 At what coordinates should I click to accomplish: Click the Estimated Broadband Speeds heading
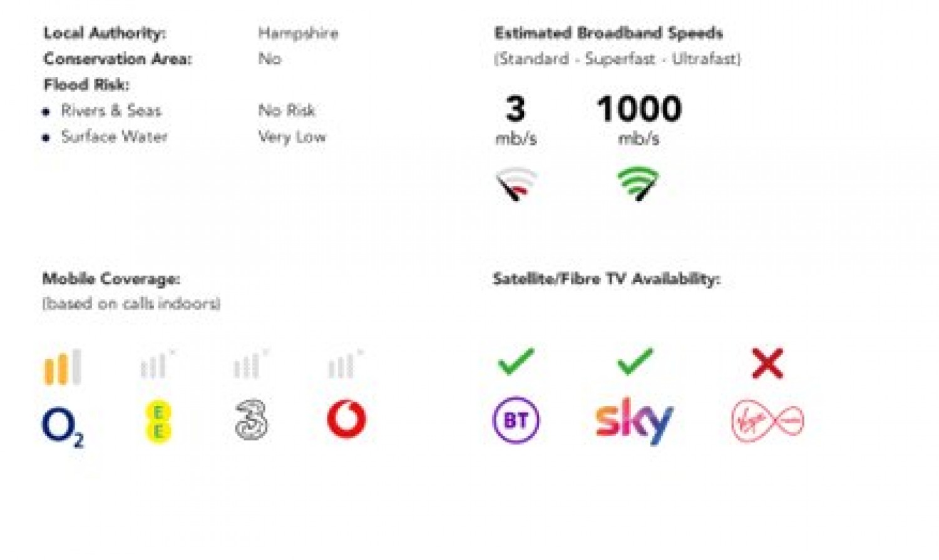(x=608, y=33)
